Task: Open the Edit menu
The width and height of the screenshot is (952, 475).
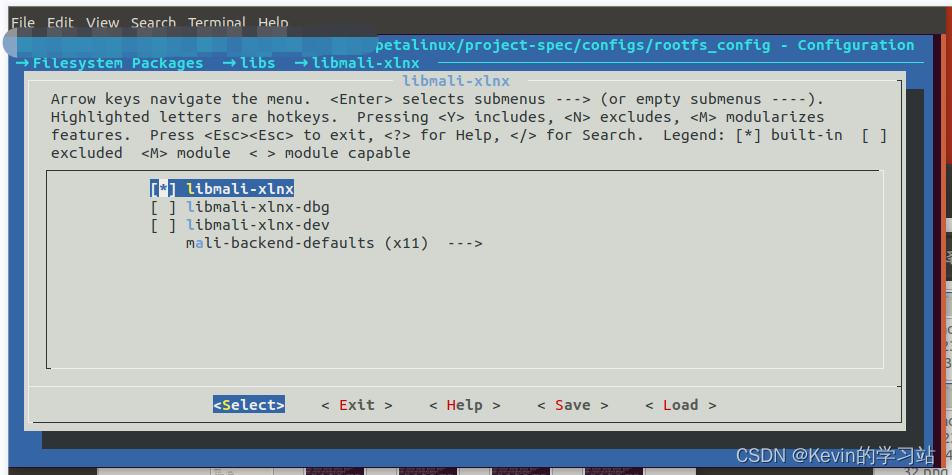Action: (60, 23)
